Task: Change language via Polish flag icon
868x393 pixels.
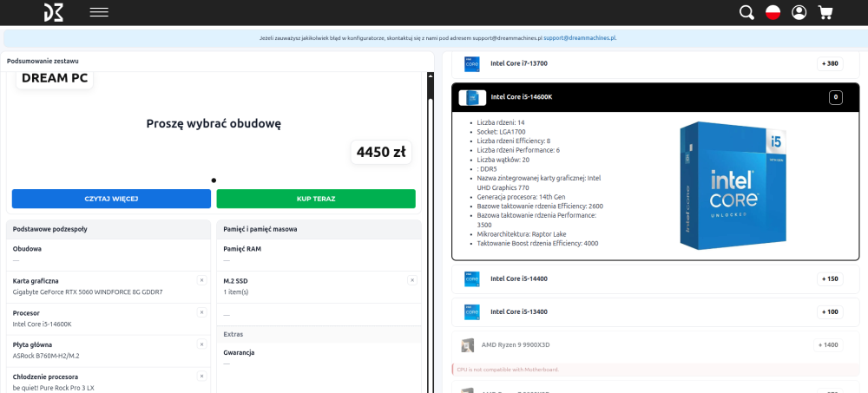Action: click(773, 13)
